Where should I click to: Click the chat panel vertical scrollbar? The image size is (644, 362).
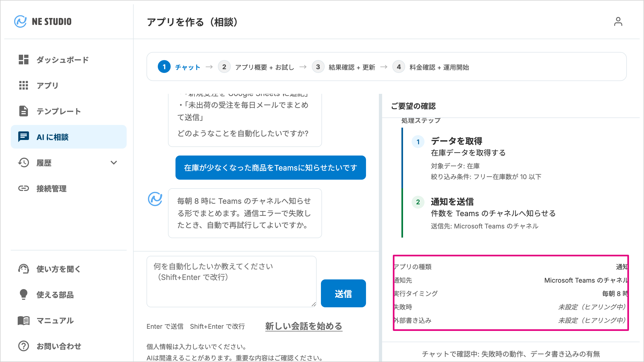(380, 227)
